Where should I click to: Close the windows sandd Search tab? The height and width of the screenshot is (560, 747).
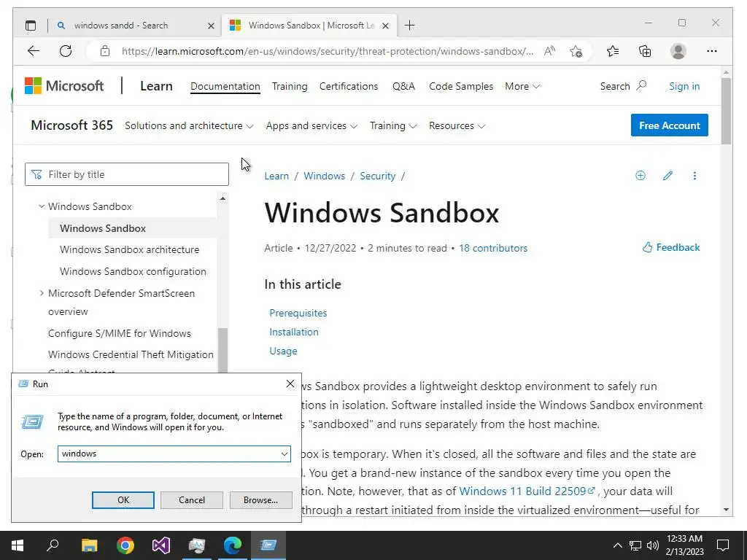[x=211, y=26]
